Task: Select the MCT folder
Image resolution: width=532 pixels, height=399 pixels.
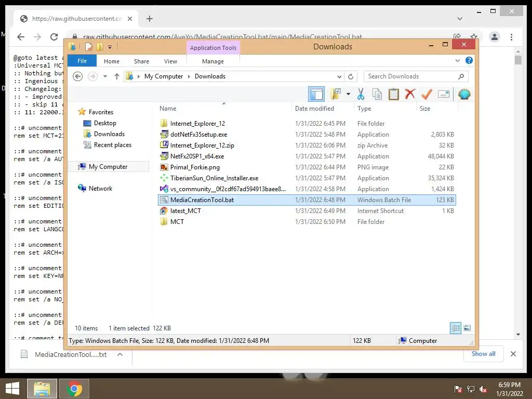Action: click(x=307, y=221)
